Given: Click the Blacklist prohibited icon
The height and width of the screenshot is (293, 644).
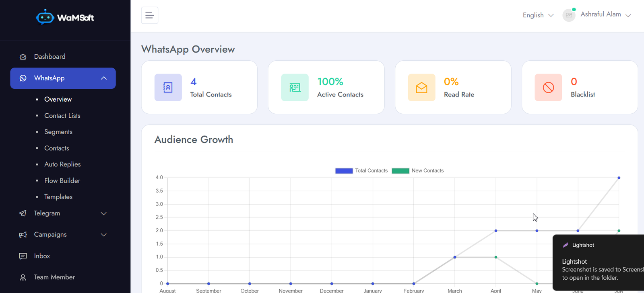Looking at the screenshot, I should point(548,87).
